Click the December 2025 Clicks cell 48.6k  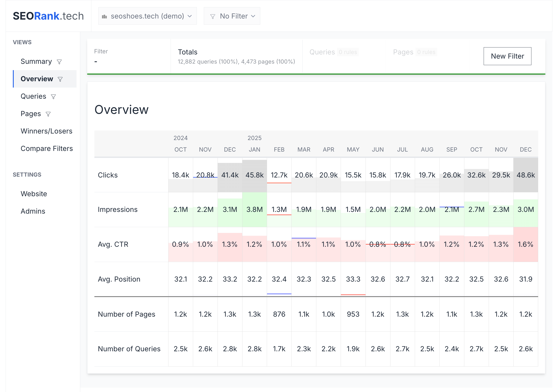(526, 175)
